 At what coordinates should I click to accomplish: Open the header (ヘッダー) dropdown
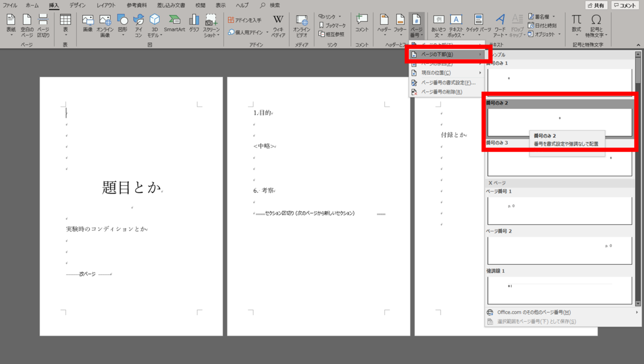click(384, 25)
